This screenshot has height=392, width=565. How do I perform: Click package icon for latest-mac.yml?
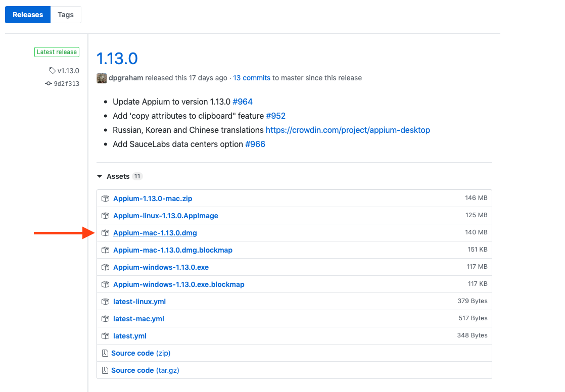105,319
